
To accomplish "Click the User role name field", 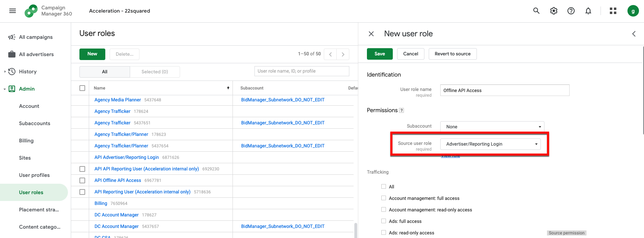I will 505,90.
